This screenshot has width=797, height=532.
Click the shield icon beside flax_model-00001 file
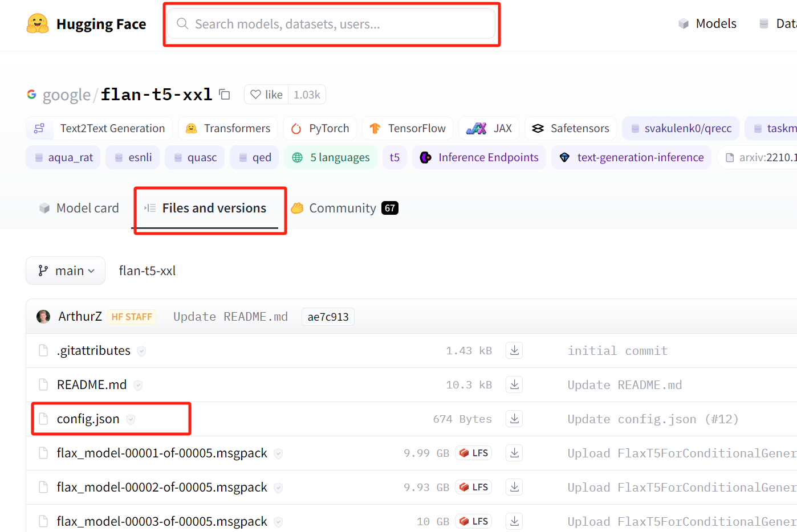[x=278, y=453]
